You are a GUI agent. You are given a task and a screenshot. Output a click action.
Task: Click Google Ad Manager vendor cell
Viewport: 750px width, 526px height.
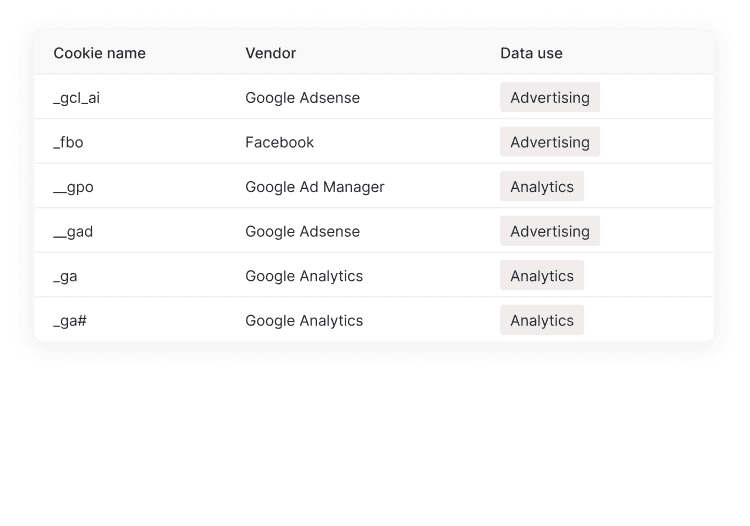[x=315, y=187]
